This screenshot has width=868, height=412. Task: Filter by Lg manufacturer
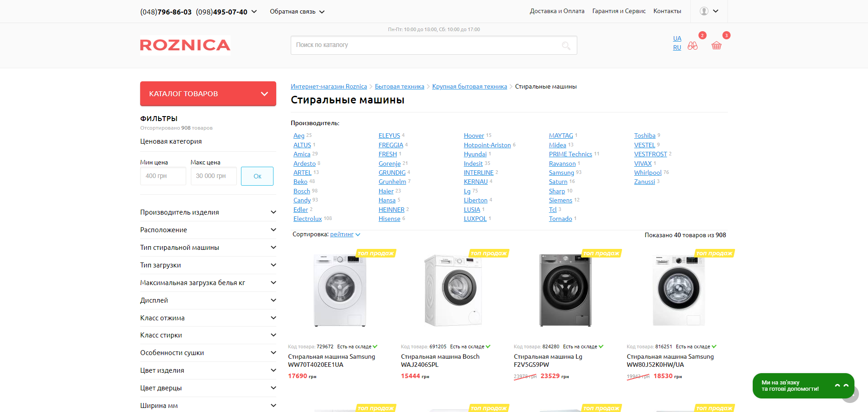click(x=467, y=192)
